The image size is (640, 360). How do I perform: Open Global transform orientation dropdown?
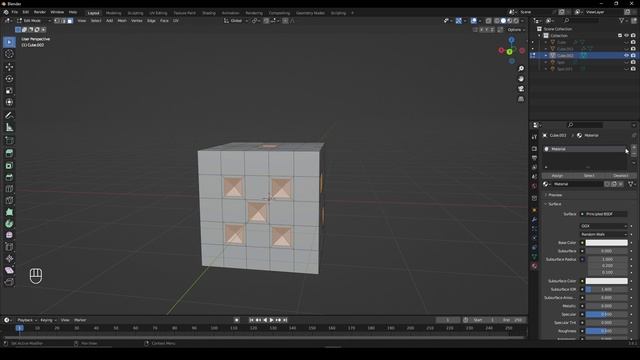click(236, 20)
